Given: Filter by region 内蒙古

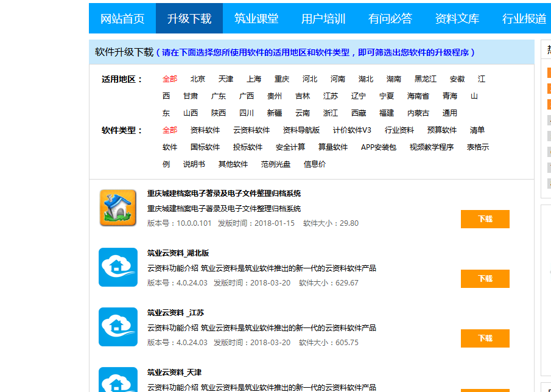Looking at the screenshot, I should (418, 113).
